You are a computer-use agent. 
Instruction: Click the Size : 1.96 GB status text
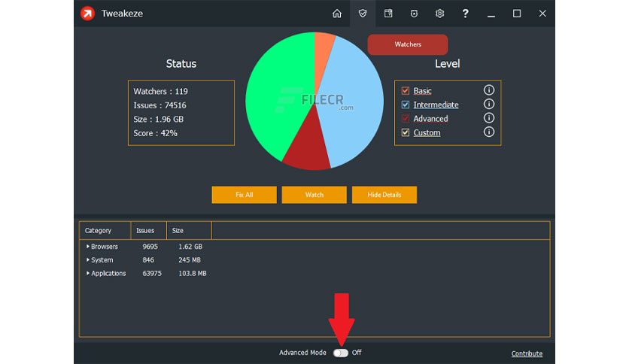159,120
